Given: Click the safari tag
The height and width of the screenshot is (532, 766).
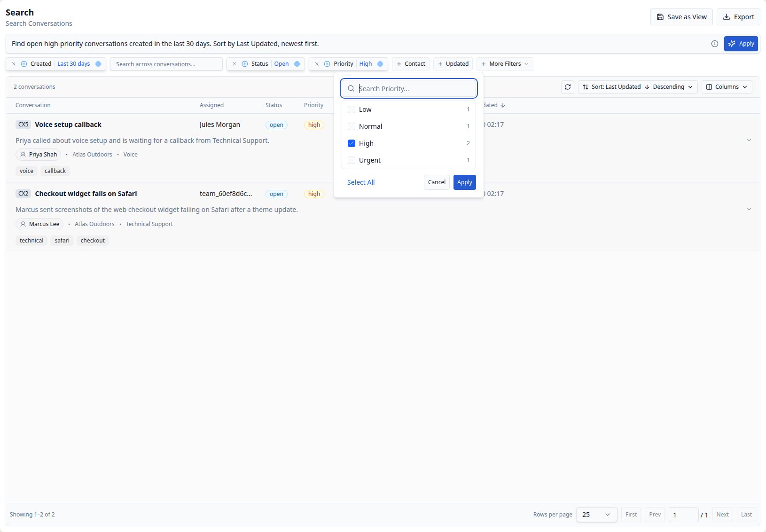Looking at the screenshot, I should pyautogui.click(x=62, y=241).
